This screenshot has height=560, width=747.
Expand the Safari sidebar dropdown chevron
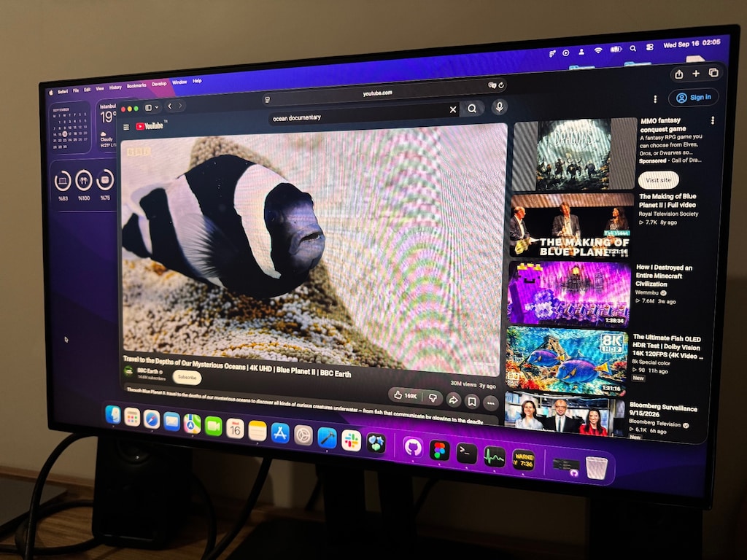tap(157, 107)
